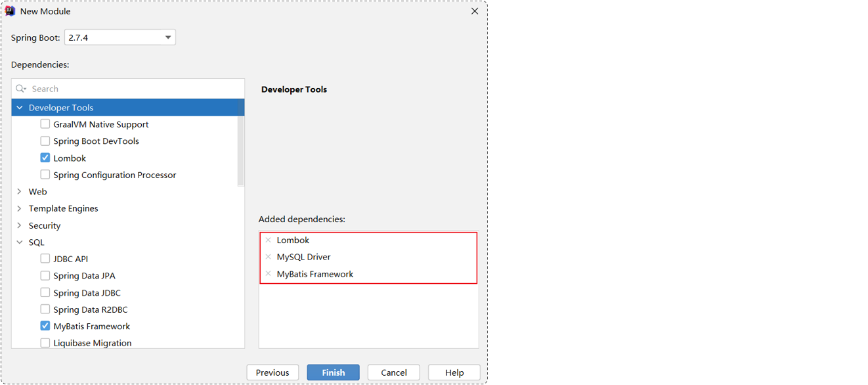Tick the JDBC API checkbox
Image resolution: width=868 pixels, height=385 pixels.
point(45,259)
